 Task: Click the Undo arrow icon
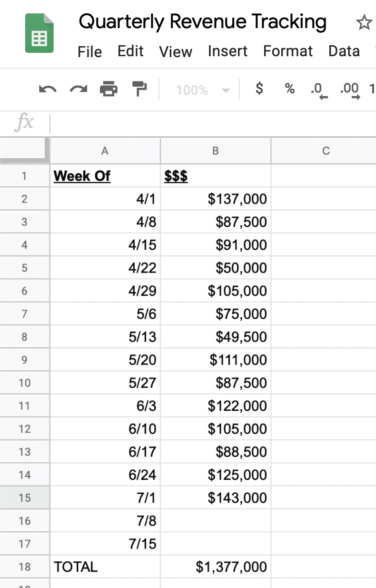pyautogui.click(x=48, y=89)
